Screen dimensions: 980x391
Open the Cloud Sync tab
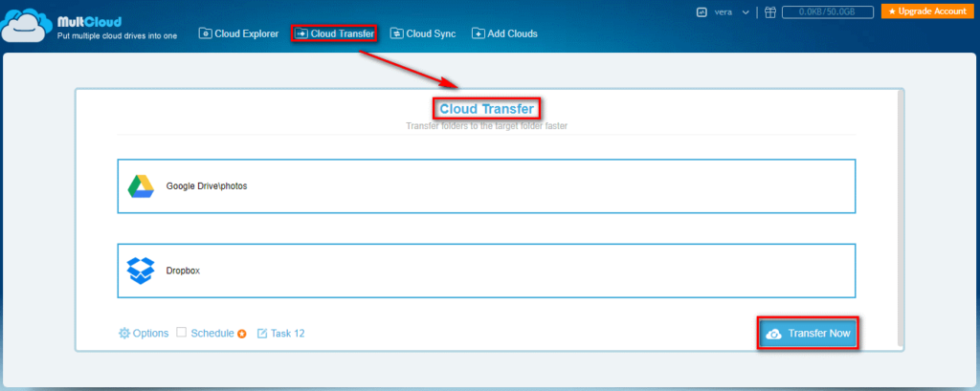click(x=423, y=33)
